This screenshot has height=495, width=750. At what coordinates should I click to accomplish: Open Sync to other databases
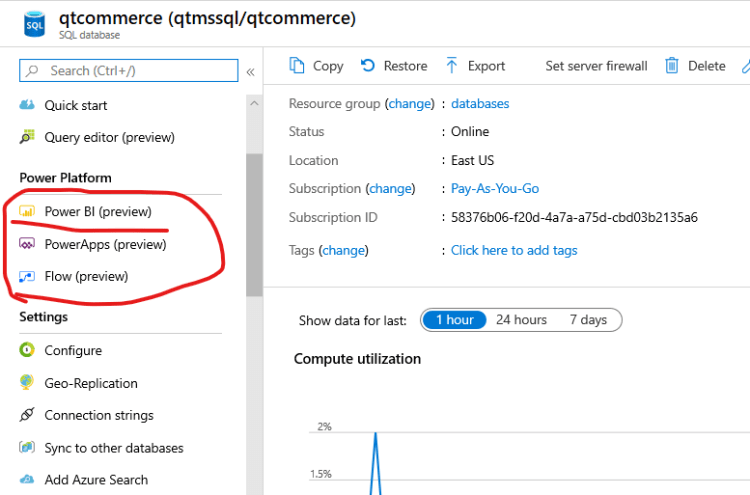[114, 448]
